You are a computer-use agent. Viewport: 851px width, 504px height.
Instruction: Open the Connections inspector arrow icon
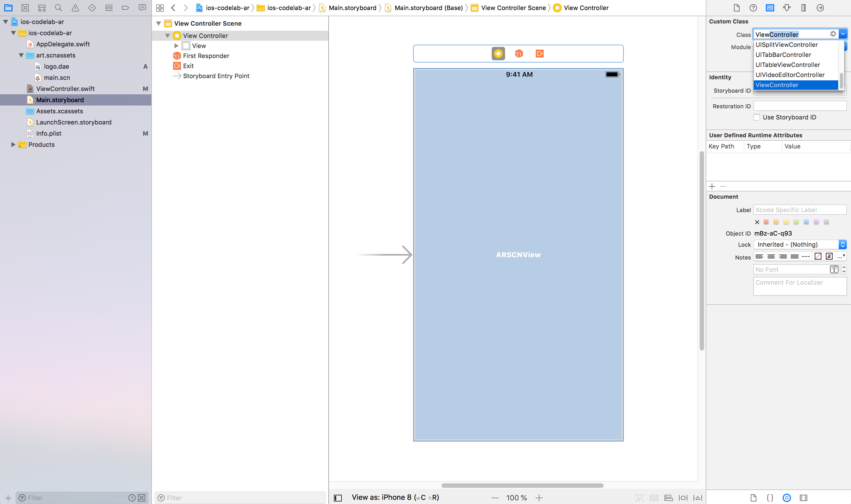tap(820, 8)
